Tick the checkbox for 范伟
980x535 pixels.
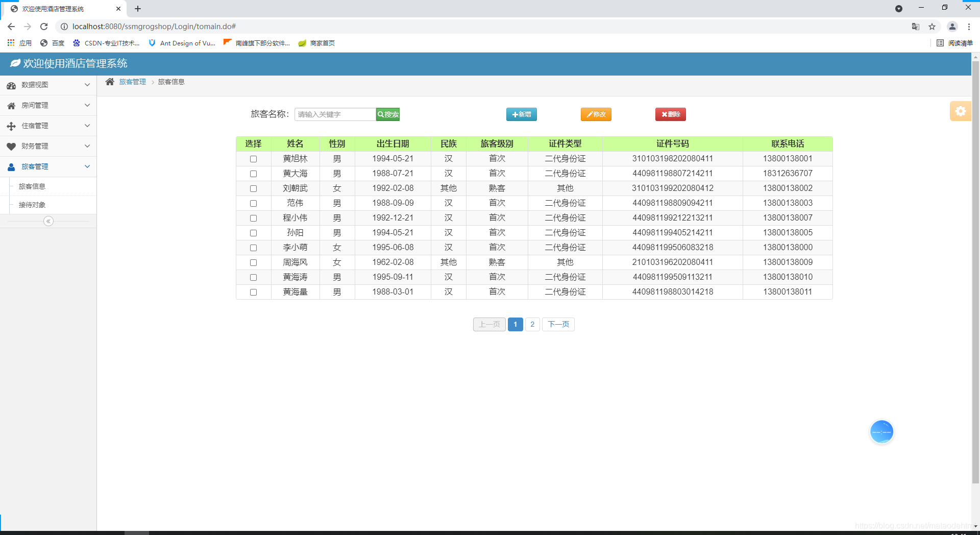tap(253, 204)
